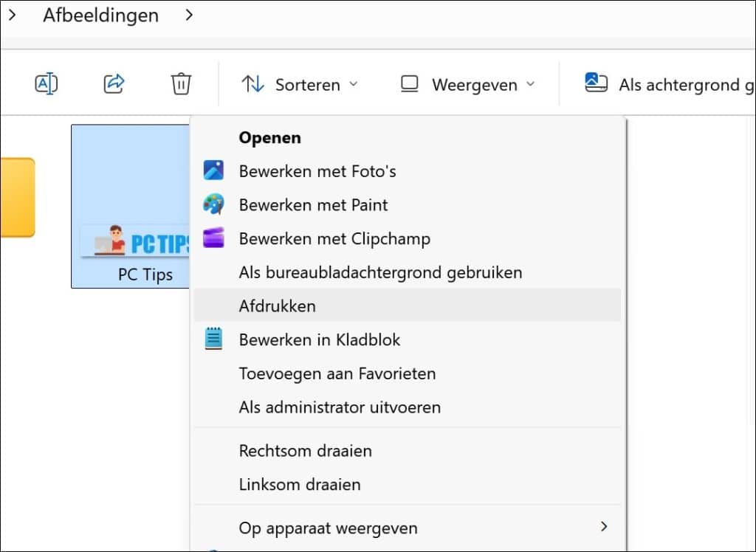Select Openen from the context menu

click(x=269, y=137)
